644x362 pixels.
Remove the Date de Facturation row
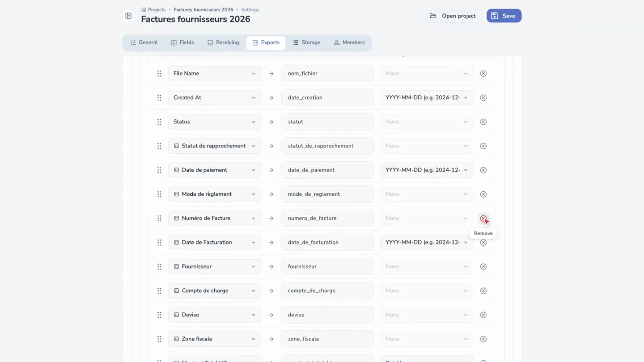pyautogui.click(x=483, y=242)
